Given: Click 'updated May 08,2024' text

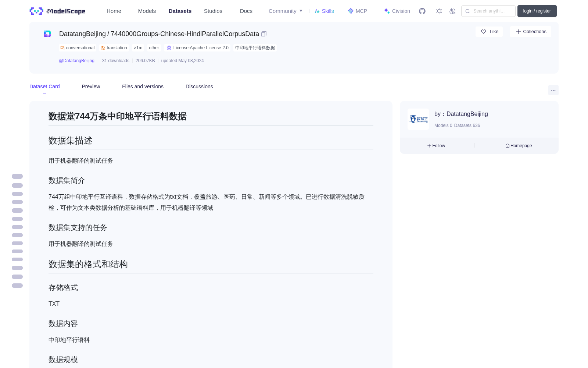Looking at the screenshot, I should point(182,61).
